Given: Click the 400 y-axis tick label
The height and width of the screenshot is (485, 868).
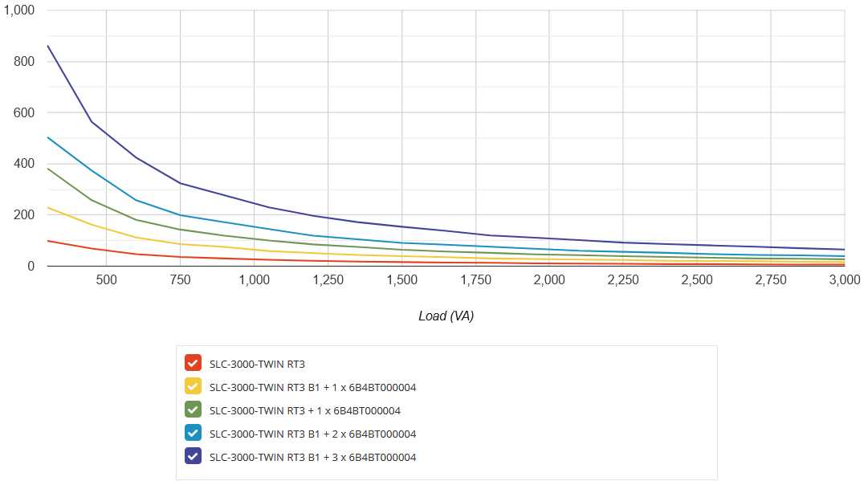Looking at the screenshot, I should [24, 164].
